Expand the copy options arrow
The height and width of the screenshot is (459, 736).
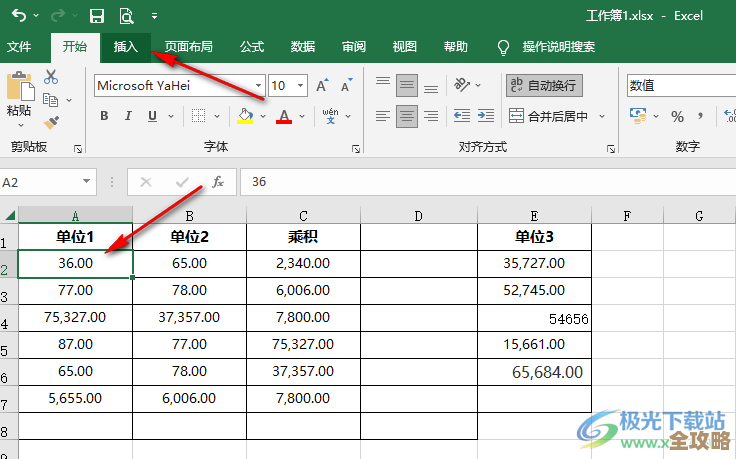[69, 100]
